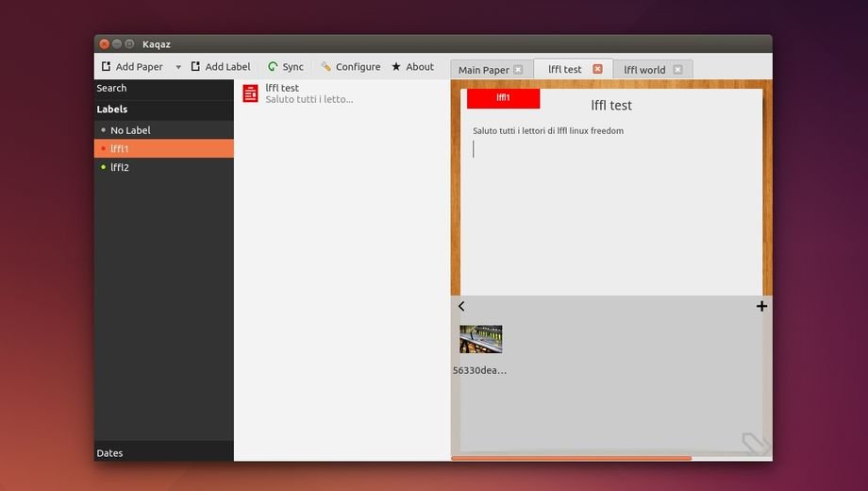
Task: Click the lffl test paper title
Action: coord(611,106)
